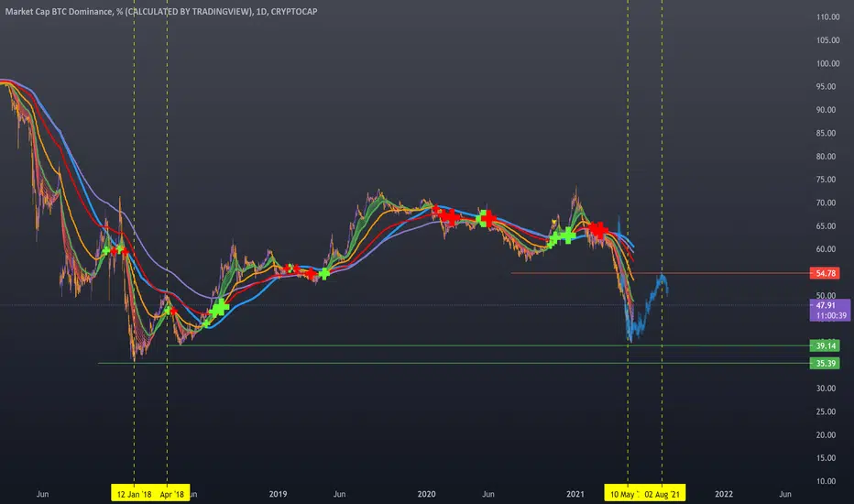Click the 2022 label on time axis
This screenshot has height=504, width=854.
click(724, 494)
